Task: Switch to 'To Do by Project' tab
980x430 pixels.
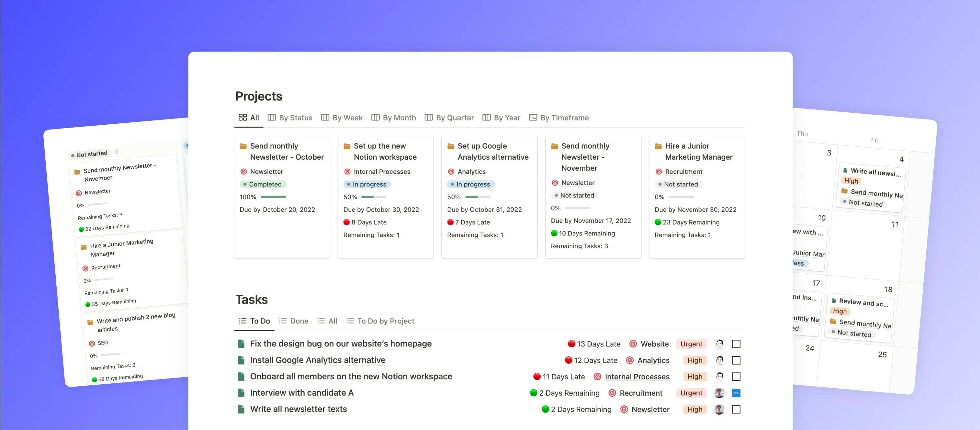Action: click(380, 321)
